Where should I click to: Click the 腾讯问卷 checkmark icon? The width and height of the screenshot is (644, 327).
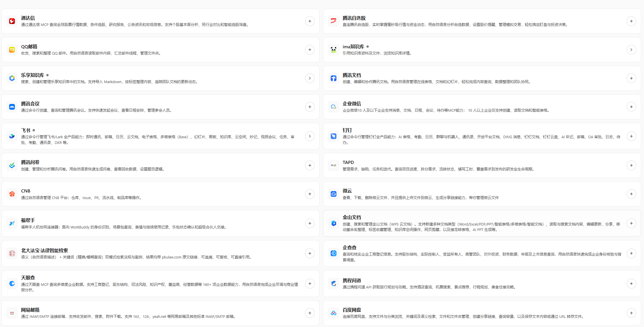point(12,165)
